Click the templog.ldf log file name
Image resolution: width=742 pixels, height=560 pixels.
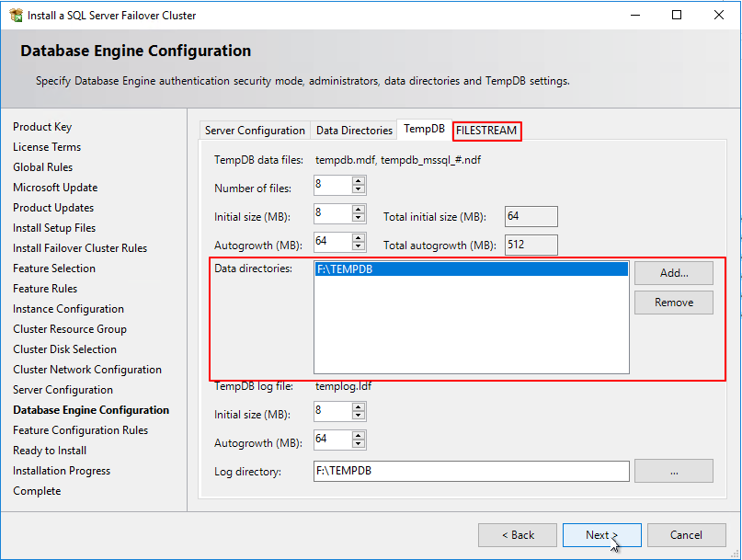click(343, 386)
